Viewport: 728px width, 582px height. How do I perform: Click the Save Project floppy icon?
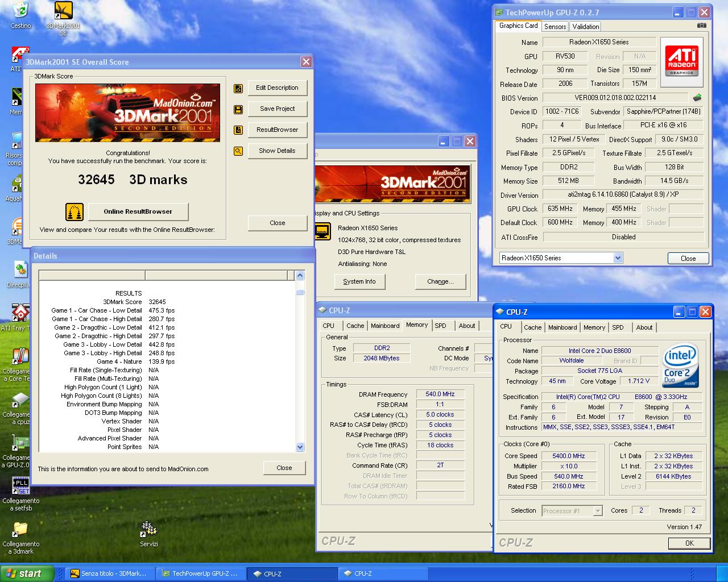pos(238,109)
